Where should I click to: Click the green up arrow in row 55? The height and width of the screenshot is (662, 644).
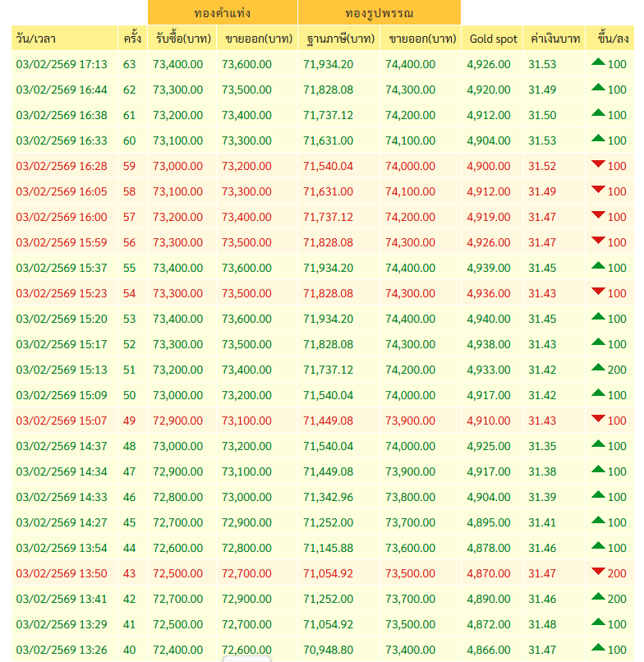598,265
